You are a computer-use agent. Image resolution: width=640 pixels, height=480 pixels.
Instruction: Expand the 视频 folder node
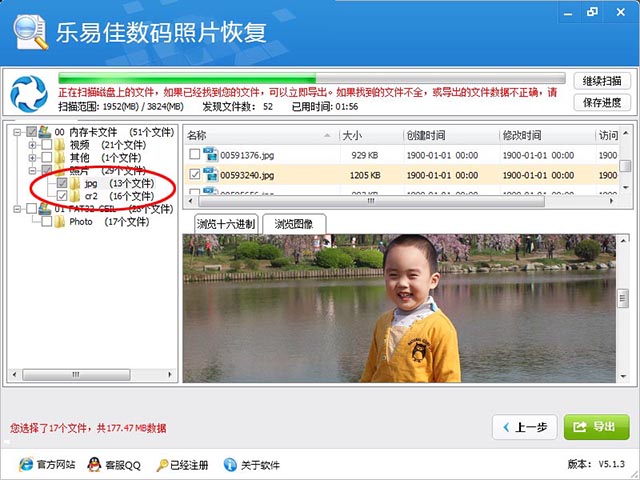click(x=32, y=144)
